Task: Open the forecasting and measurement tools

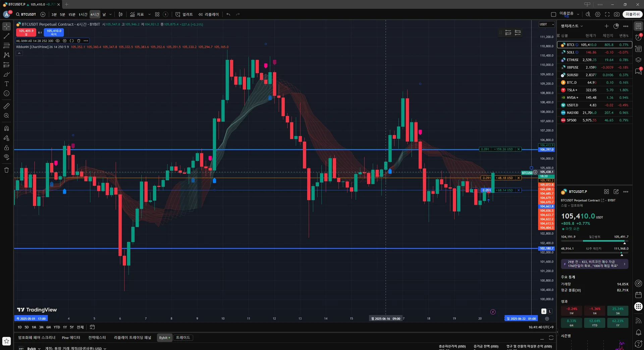Action: tap(6, 65)
